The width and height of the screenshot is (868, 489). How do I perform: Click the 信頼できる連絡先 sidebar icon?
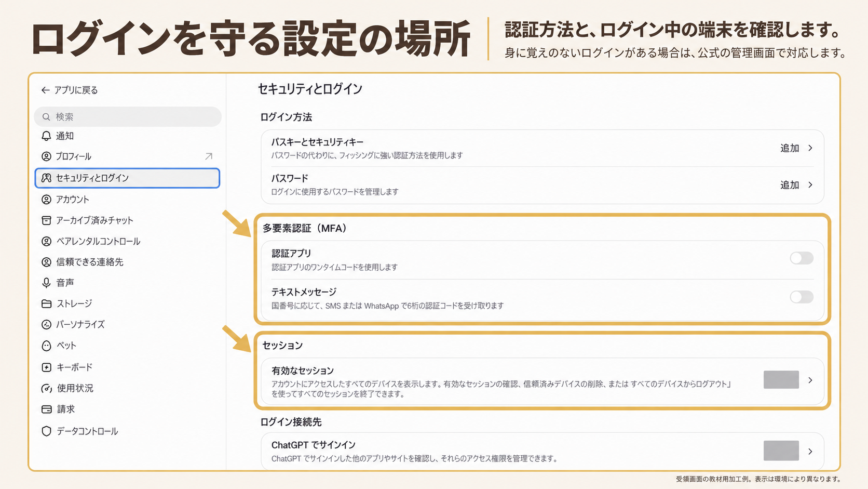coord(46,262)
